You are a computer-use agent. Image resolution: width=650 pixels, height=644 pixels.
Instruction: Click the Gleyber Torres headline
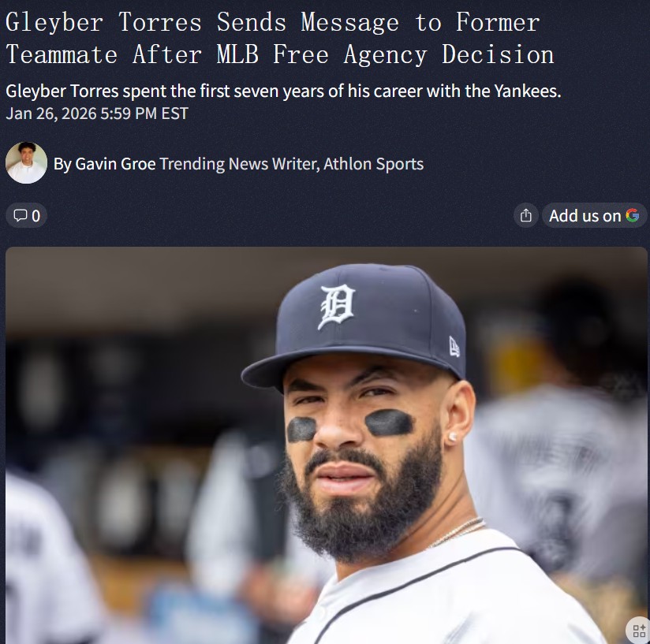280,39
